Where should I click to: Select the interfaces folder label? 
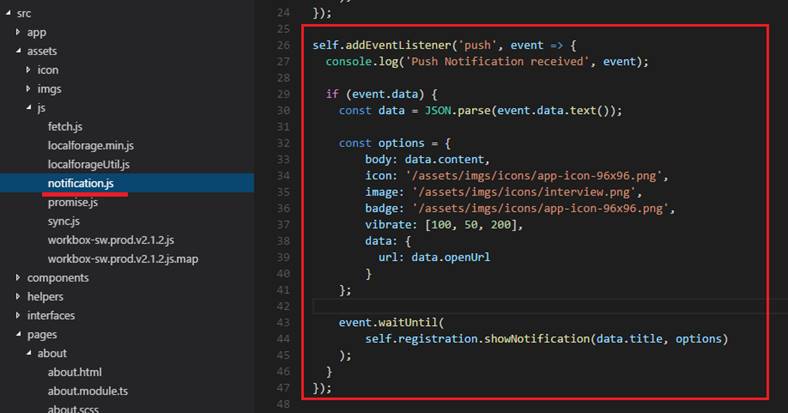pyautogui.click(x=51, y=316)
